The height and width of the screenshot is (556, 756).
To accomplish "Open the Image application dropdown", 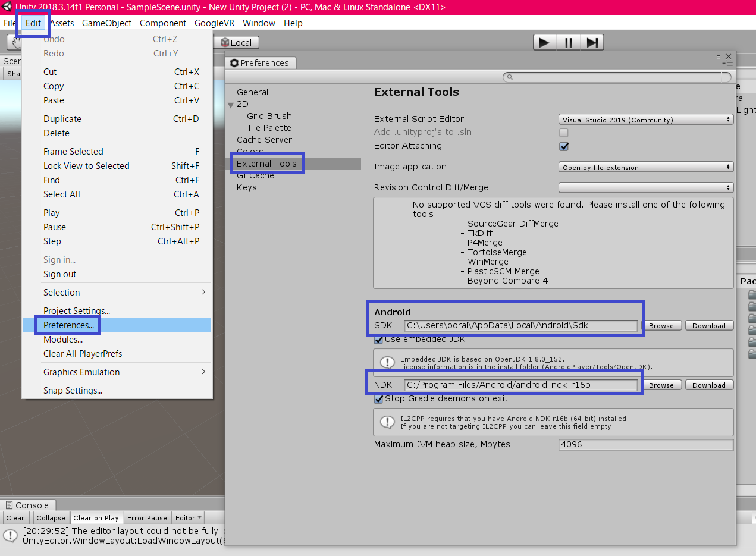I will [646, 167].
